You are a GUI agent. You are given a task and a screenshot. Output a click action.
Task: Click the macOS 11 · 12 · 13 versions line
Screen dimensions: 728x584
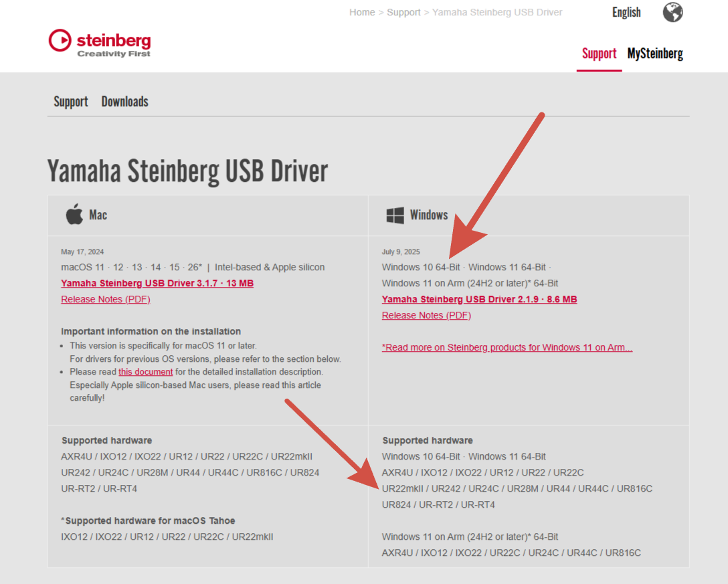point(193,268)
